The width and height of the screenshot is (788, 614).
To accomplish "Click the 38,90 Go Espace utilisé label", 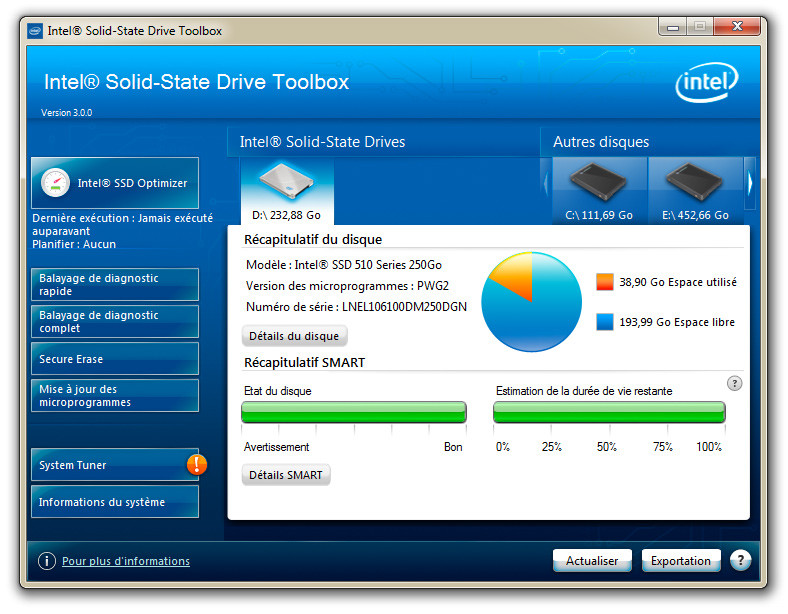I will 678,282.
